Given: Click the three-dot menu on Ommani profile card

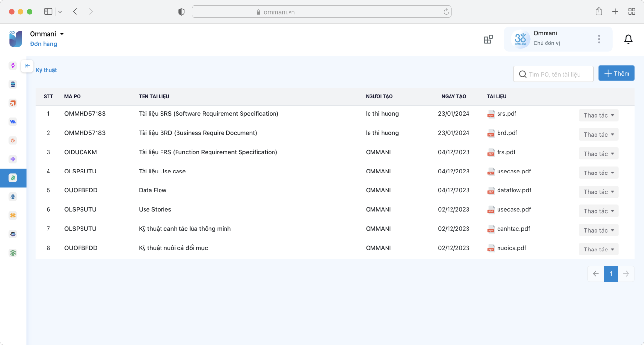Looking at the screenshot, I should pyautogui.click(x=599, y=39).
